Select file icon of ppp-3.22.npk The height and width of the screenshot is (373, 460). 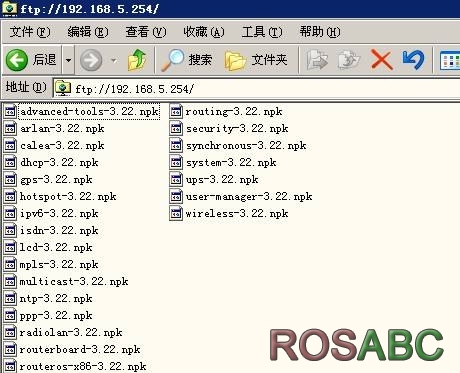coord(10,315)
